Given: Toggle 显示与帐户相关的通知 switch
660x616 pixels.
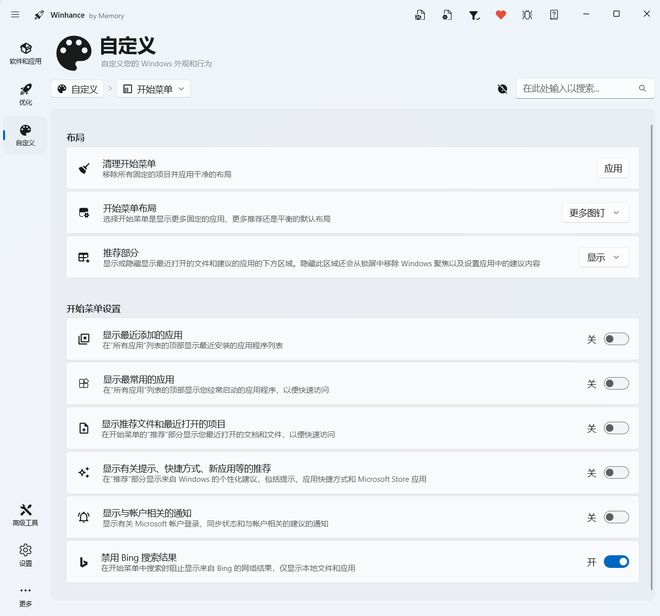Looking at the screenshot, I should 616,517.
